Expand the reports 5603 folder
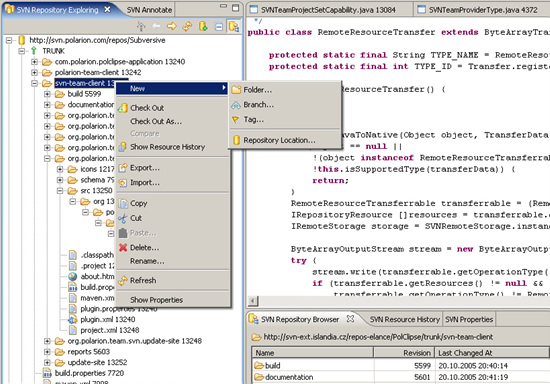 (x=47, y=352)
